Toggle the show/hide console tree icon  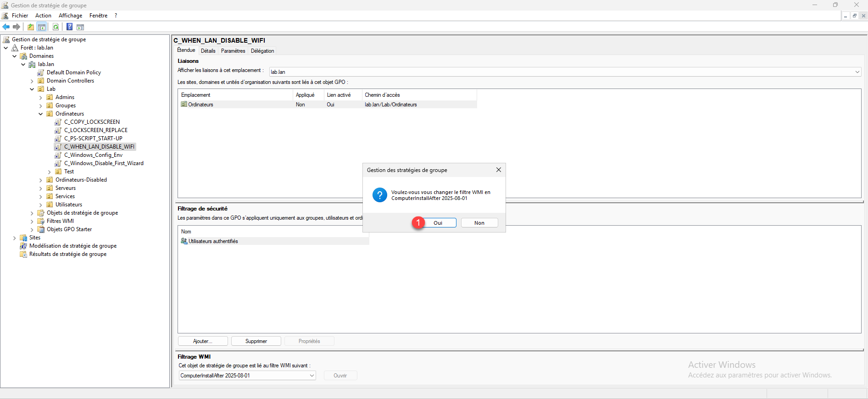(x=42, y=27)
